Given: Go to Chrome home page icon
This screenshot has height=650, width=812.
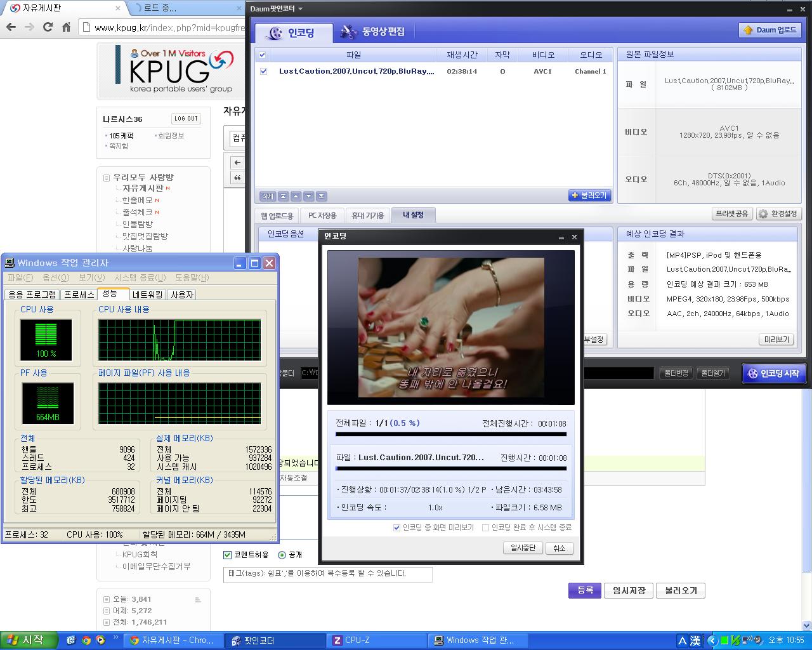Looking at the screenshot, I should click(x=66, y=27).
